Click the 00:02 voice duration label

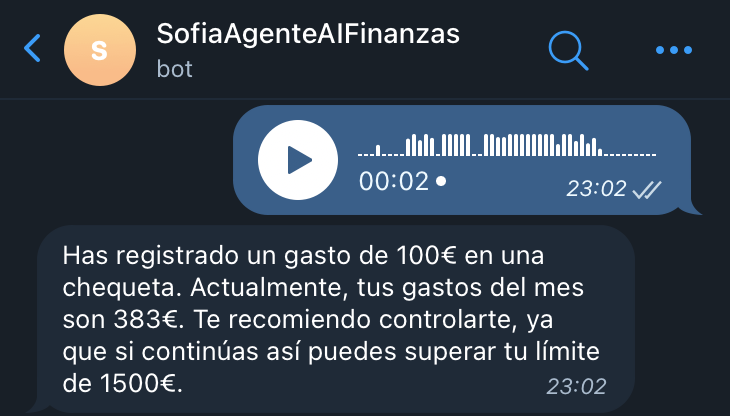393,181
